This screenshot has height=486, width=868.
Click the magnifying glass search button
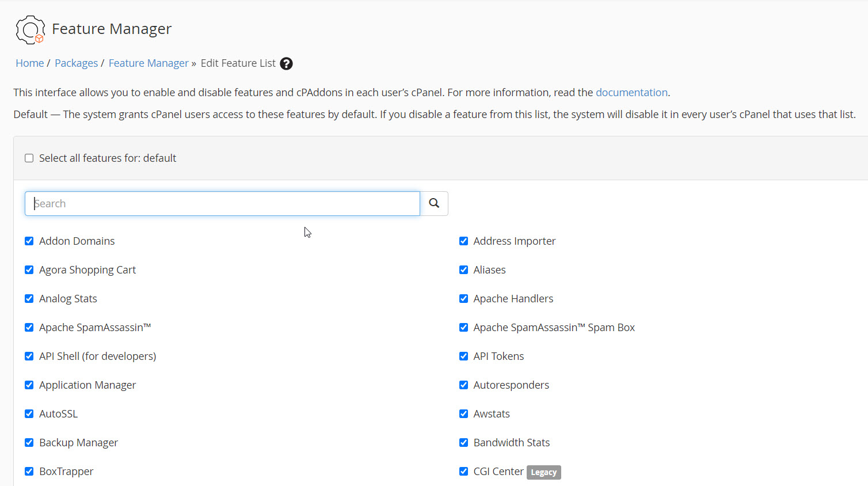pyautogui.click(x=434, y=203)
